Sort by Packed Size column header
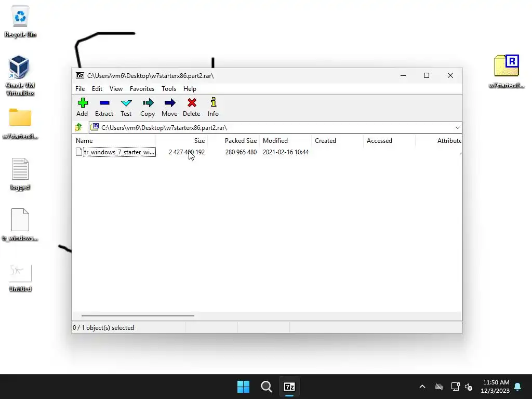 234,140
